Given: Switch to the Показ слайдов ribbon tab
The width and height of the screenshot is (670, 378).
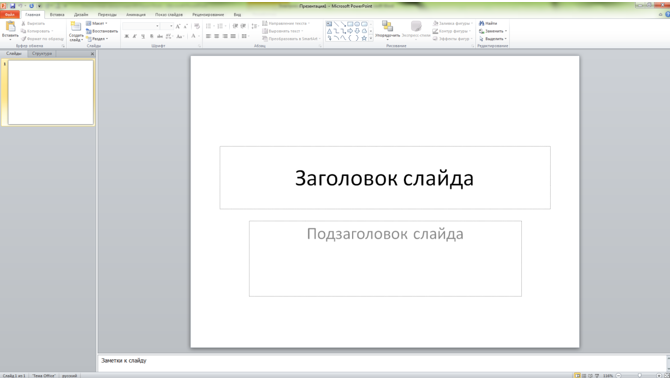Looking at the screenshot, I should coord(169,15).
